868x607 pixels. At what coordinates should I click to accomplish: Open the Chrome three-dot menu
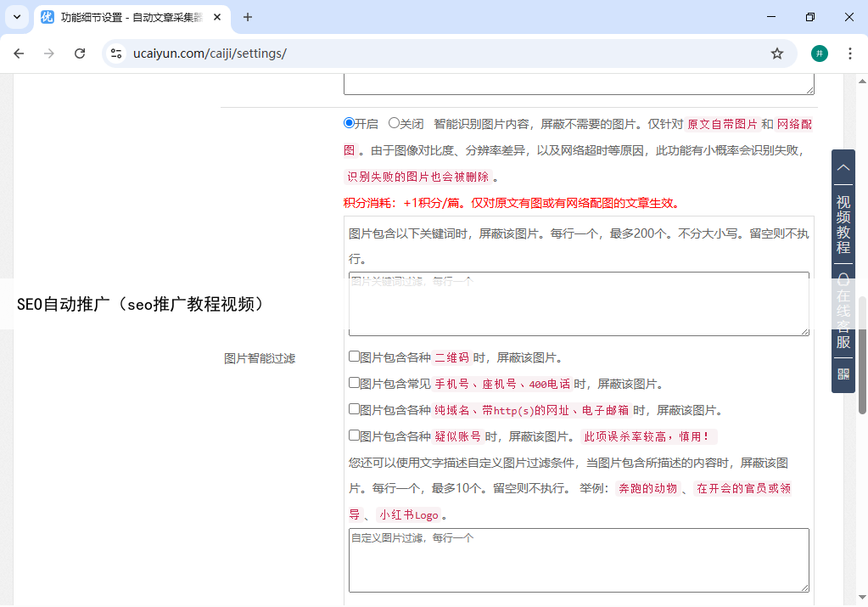(849, 53)
